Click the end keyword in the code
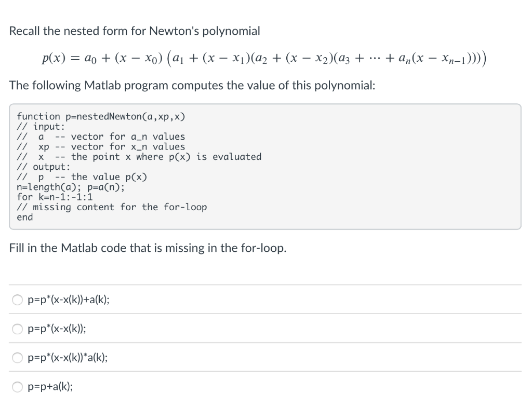The height and width of the screenshot is (407, 532). click(x=23, y=217)
